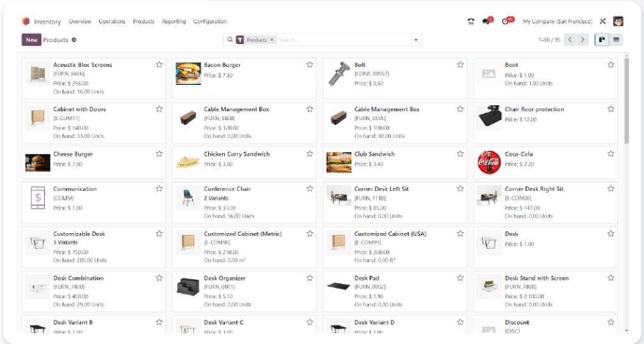The image size is (644, 344).
Task: Open the chat messages icon
Action: click(487, 21)
